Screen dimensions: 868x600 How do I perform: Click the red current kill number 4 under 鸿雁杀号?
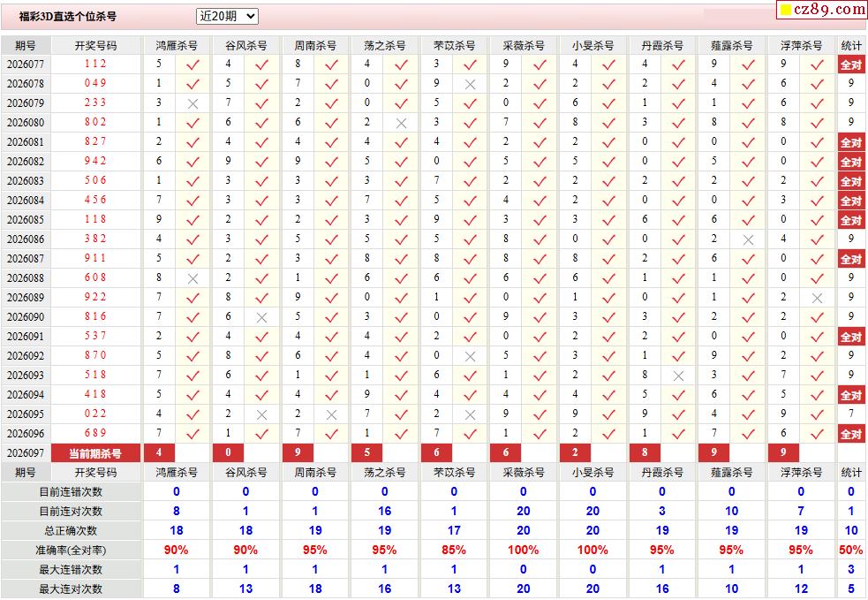[x=159, y=453]
